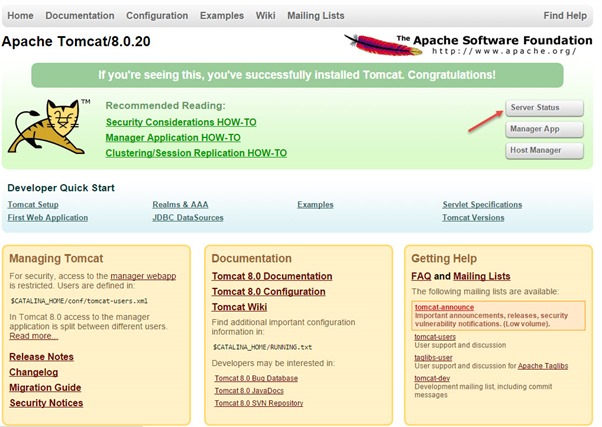The width and height of the screenshot is (602, 427).
Task: Open the Release Notes link
Action: coord(41,357)
